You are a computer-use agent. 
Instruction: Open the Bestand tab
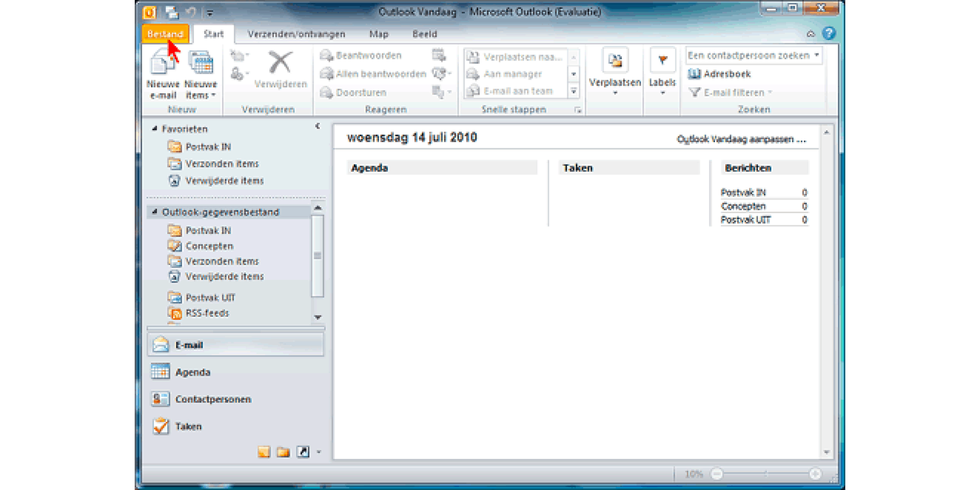[x=165, y=34]
